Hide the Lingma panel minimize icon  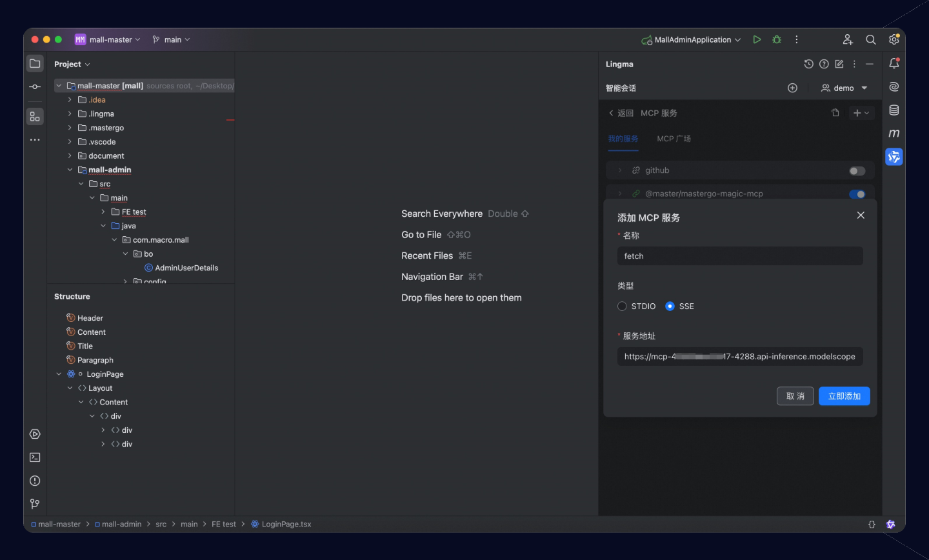[x=870, y=64]
